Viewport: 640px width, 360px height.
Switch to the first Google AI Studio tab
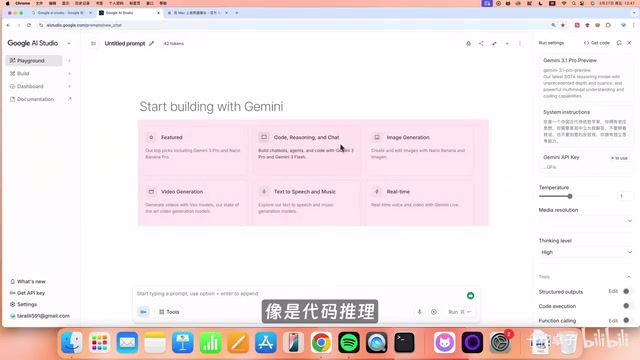[x=61, y=13]
